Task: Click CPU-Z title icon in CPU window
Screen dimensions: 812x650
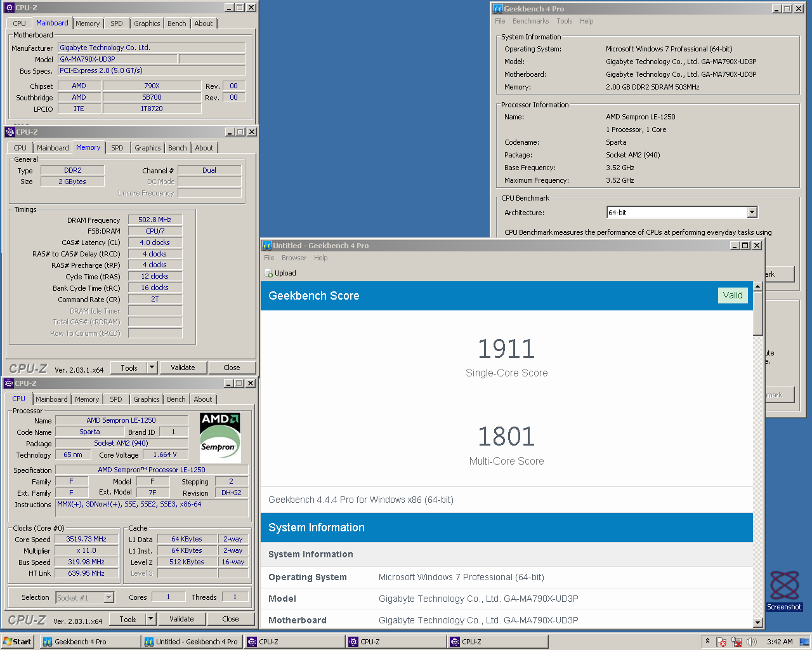Action: pos(9,383)
